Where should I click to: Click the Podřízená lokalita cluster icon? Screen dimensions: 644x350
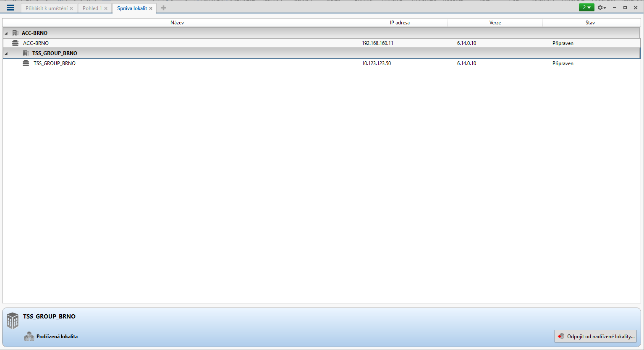[29, 337]
